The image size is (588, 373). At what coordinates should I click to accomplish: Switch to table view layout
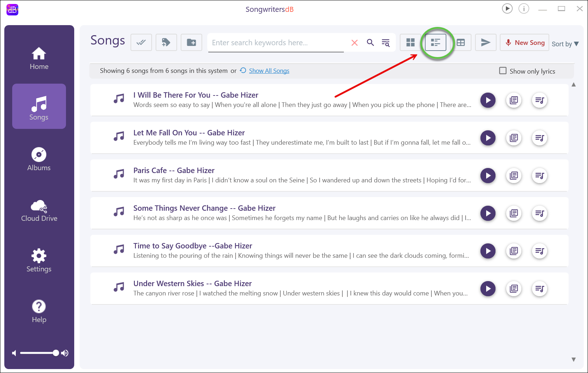pos(461,43)
